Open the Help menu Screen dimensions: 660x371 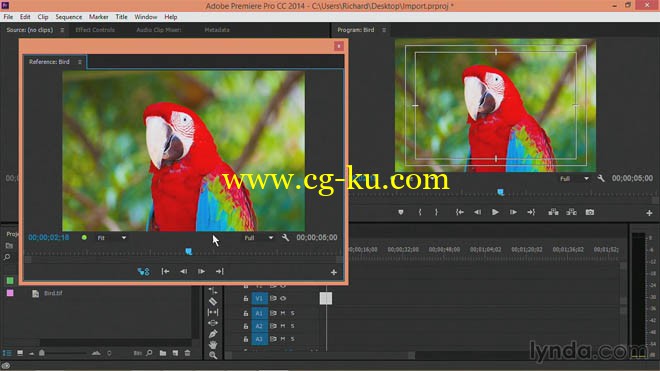tap(170, 17)
